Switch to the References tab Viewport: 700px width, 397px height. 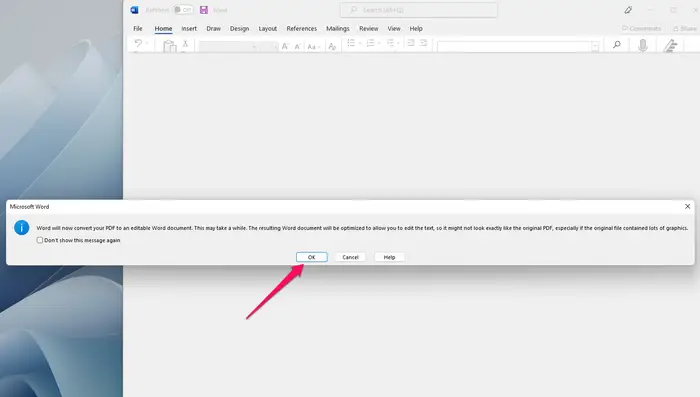(301, 29)
